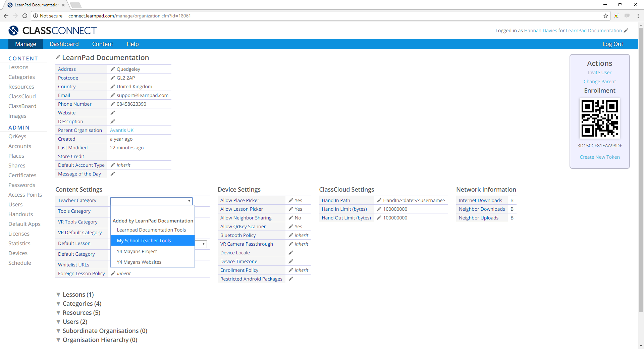Click the Foreign Lesson Policy edit pencil
Image resolution: width=644 pixels, height=349 pixels.
point(113,273)
